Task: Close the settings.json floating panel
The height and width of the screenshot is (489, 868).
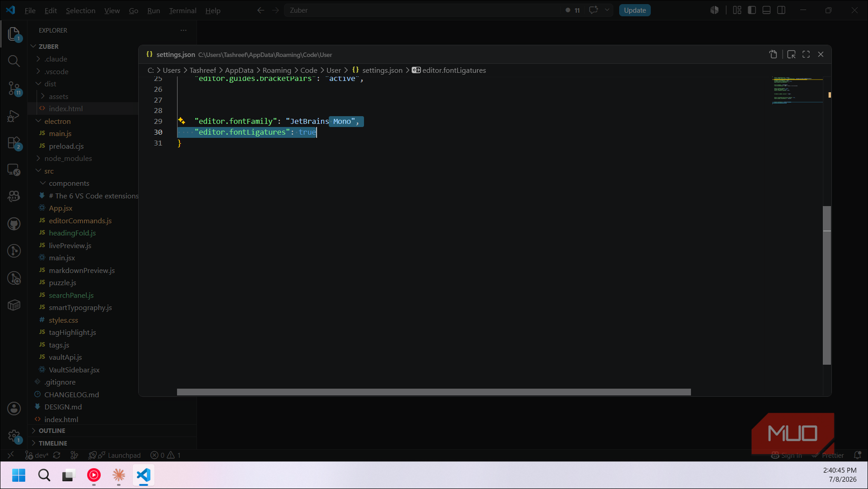Action: (x=821, y=54)
